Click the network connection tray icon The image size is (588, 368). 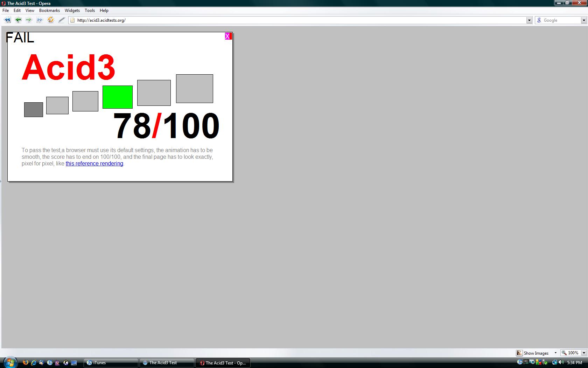coord(555,362)
